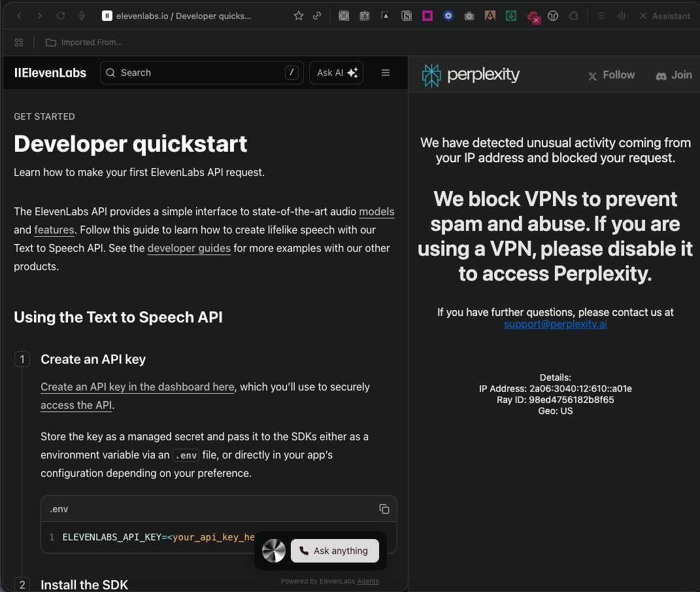Focus the ElevenLabs docs Search field
Screen dimensions: 700x592
[202, 73]
